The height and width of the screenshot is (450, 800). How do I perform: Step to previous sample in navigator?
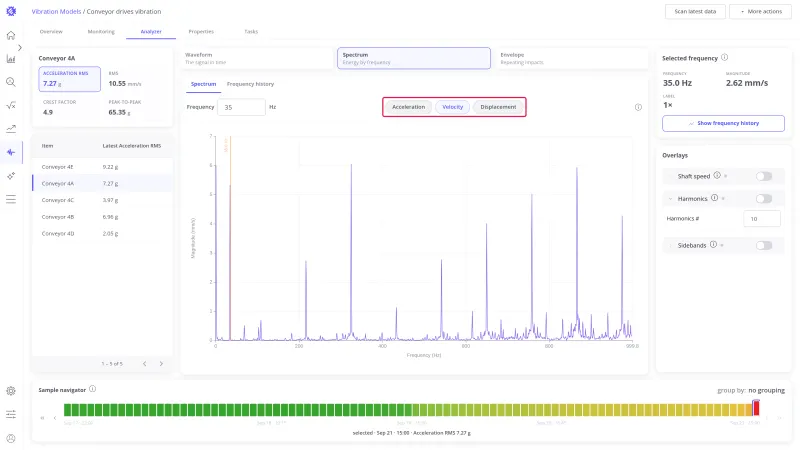pyautogui.click(x=55, y=418)
